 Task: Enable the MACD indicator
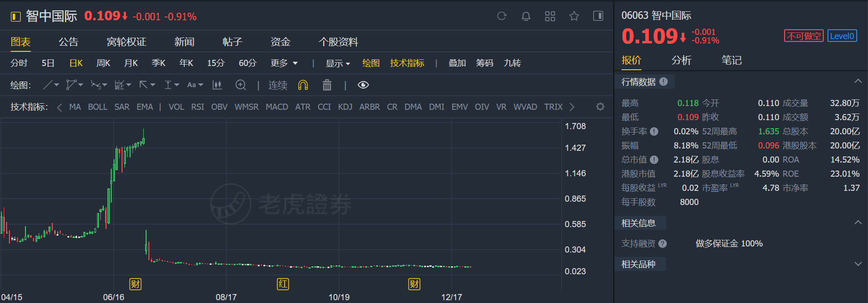click(x=277, y=107)
